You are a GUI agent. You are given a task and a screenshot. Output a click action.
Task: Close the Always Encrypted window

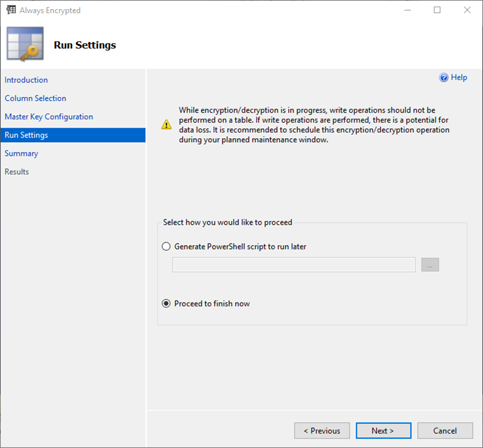(x=467, y=10)
